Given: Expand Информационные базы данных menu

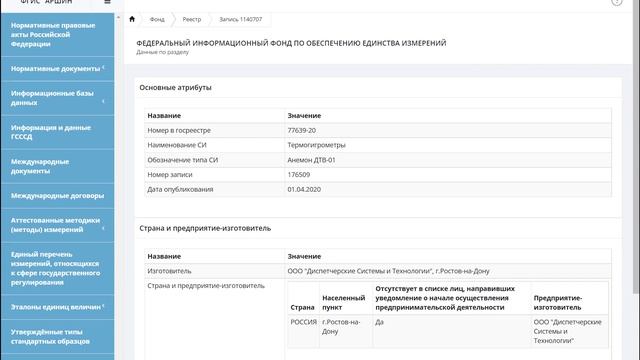Looking at the screenshot, I should click(x=58, y=98).
